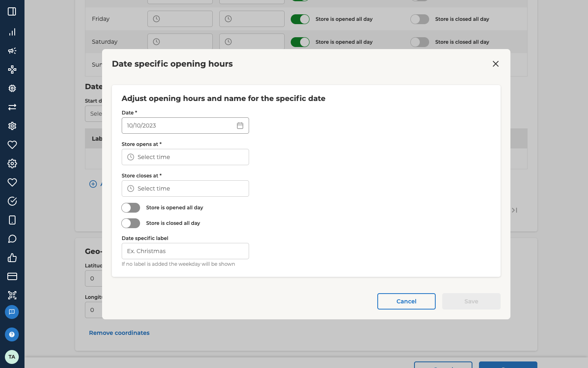Open the QR code scan icon
Viewport: 588px width, 368px height.
coord(12,295)
